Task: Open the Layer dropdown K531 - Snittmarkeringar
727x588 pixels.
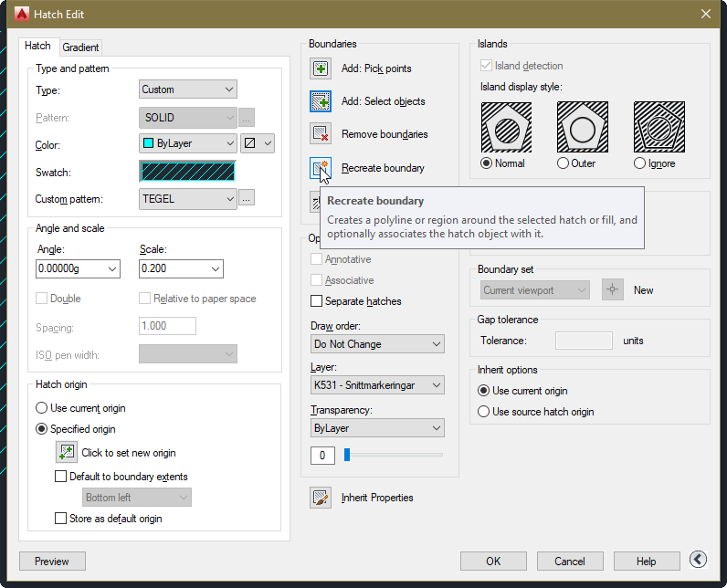Action: (377, 385)
